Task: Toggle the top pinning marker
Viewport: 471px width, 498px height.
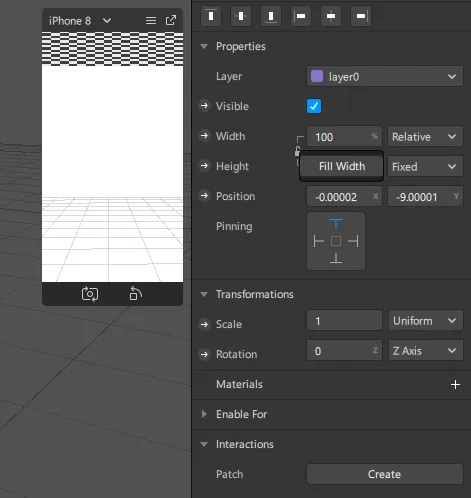Action: pos(336,224)
